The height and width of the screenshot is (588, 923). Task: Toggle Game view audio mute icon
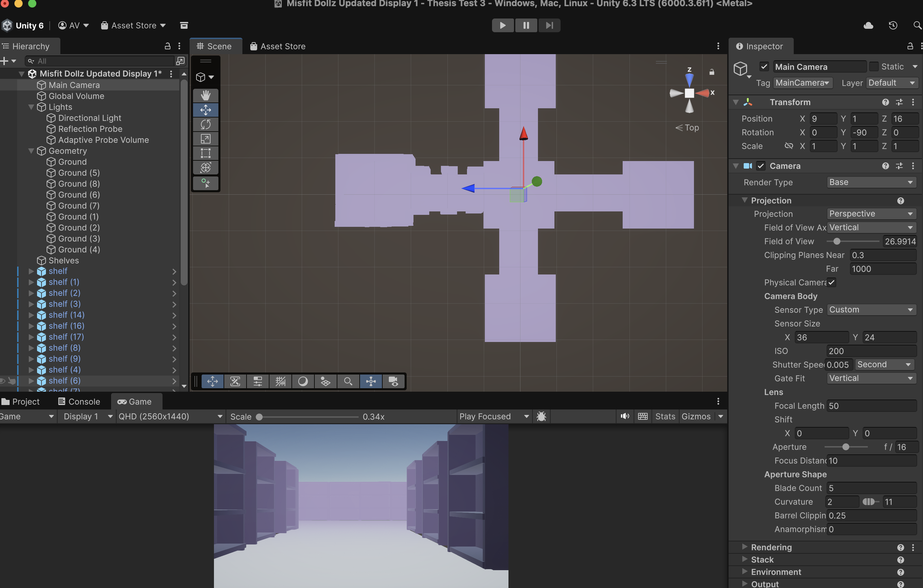click(x=624, y=416)
